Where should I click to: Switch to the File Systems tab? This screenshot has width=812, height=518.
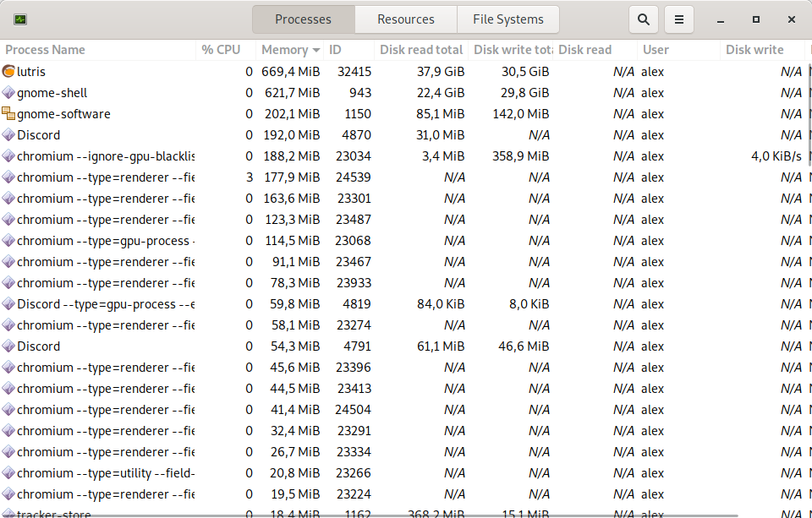pyautogui.click(x=507, y=19)
